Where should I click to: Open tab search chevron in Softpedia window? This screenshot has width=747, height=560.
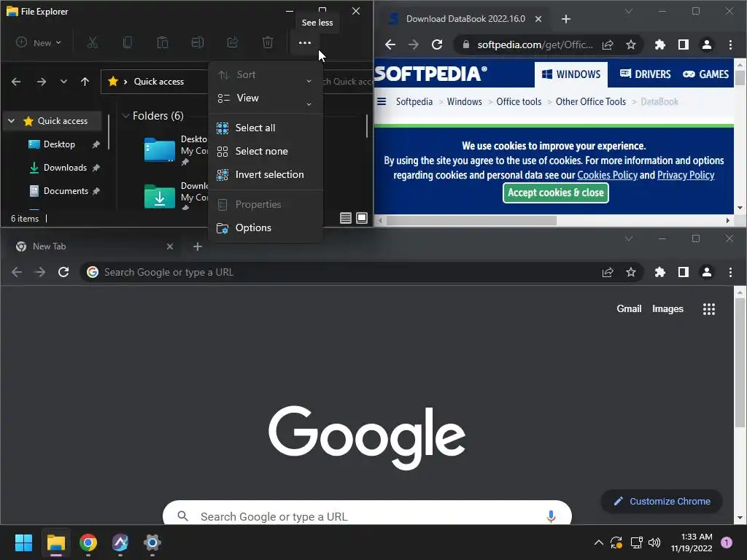point(629,11)
